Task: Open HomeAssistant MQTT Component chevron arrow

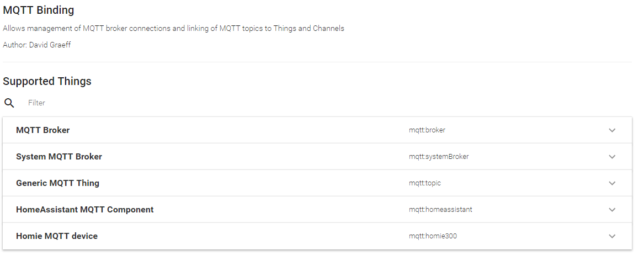Action: click(612, 210)
